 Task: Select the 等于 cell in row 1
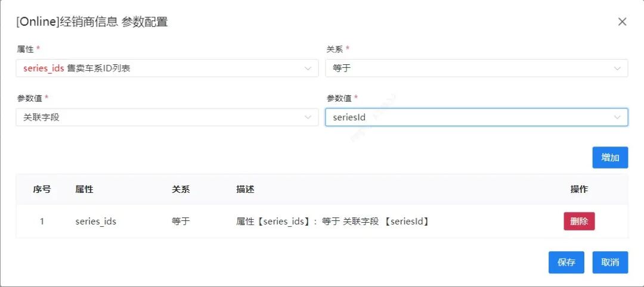tap(181, 222)
